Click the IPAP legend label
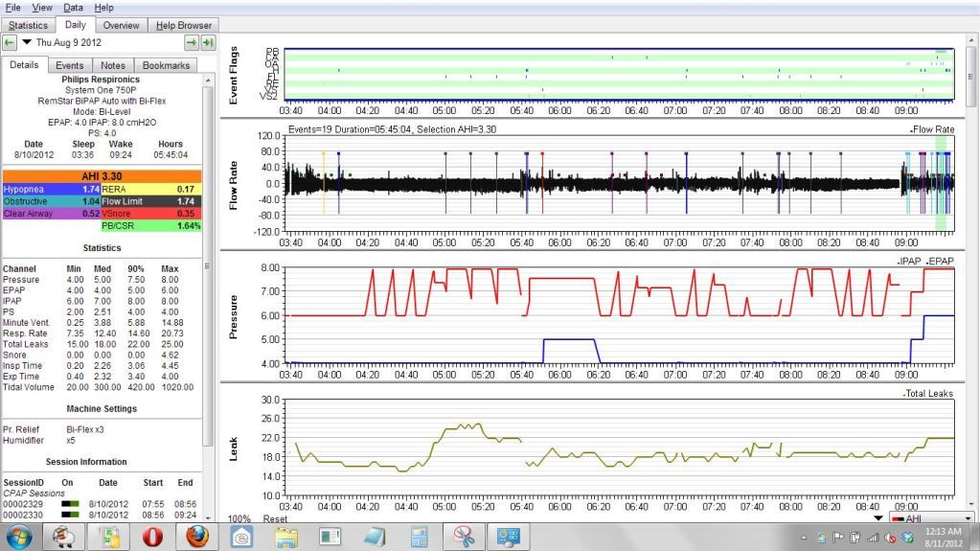Screen dimensions: 980x551 909,262
